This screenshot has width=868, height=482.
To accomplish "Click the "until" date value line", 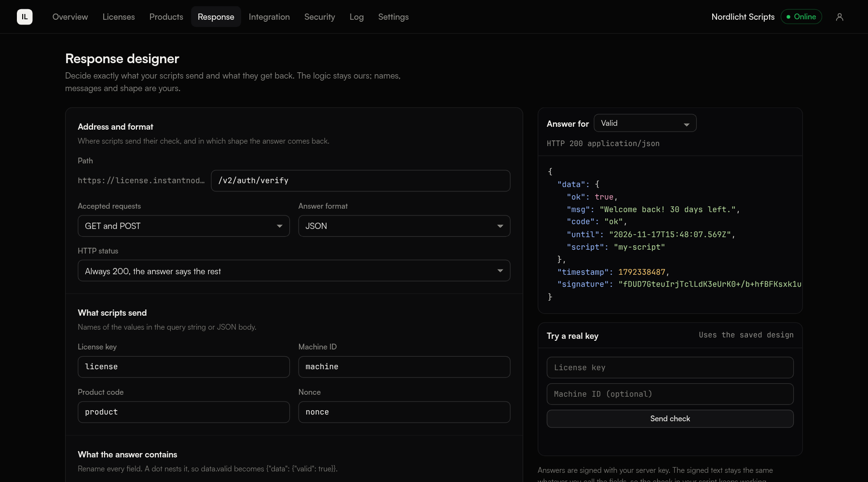I will click(651, 235).
